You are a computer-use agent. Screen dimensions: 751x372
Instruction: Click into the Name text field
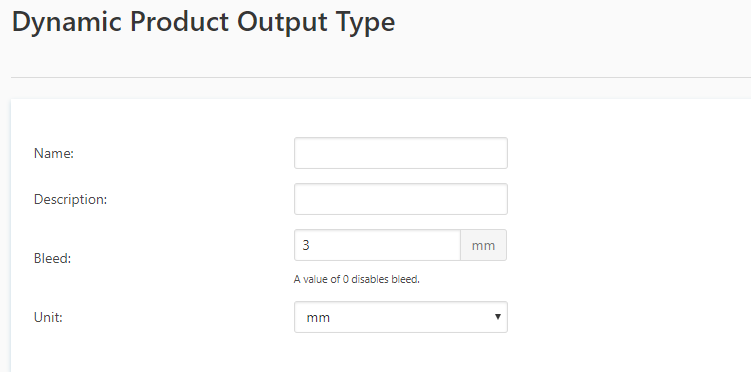(400, 153)
